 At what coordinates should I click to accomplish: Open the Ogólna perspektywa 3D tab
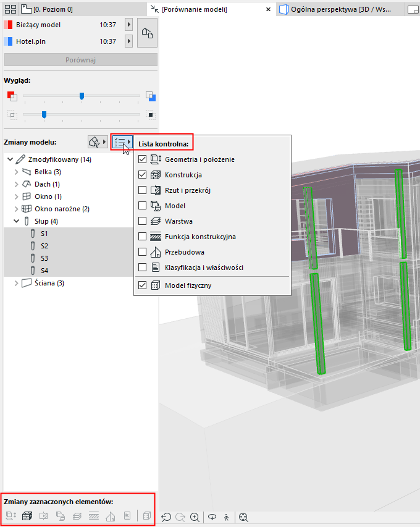[339, 9]
